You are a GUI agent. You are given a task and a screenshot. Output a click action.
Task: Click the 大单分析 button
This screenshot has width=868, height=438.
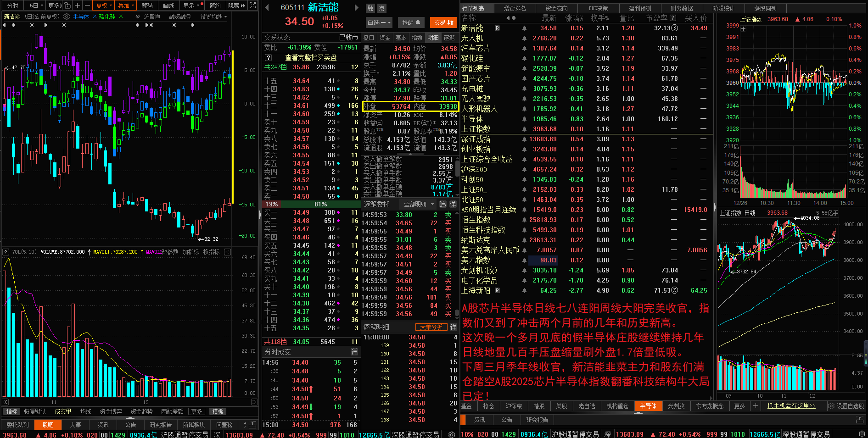[x=431, y=327]
